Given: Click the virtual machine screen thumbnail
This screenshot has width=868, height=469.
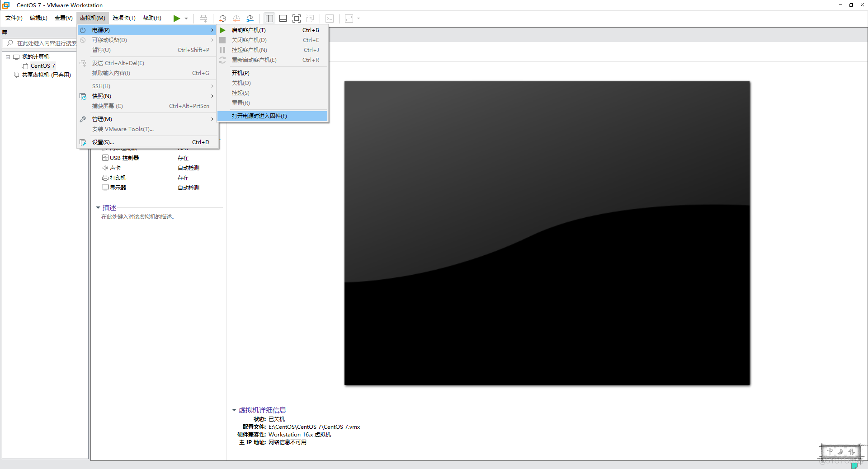Looking at the screenshot, I should pos(547,233).
